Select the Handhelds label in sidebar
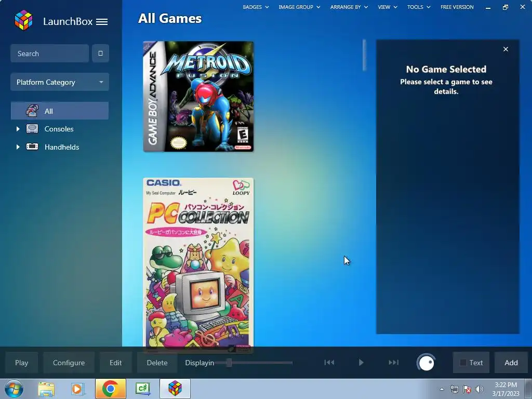 [x=62, y=147]
